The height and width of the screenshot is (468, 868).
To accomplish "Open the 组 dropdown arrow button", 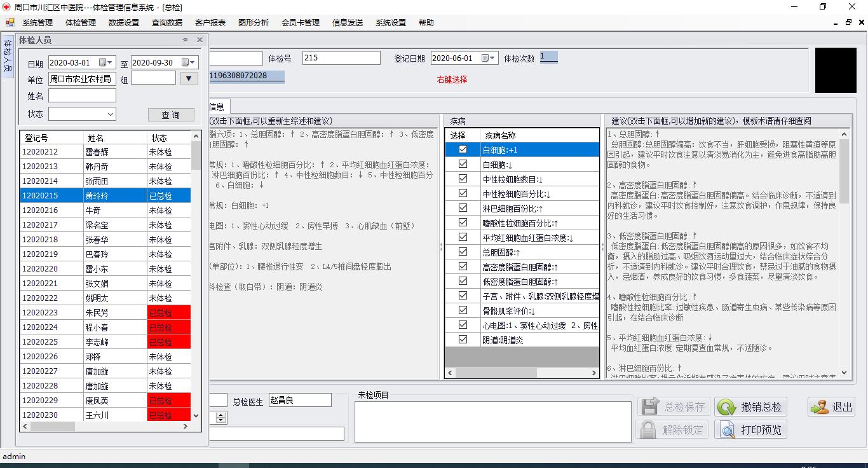I will click(189, 79).
